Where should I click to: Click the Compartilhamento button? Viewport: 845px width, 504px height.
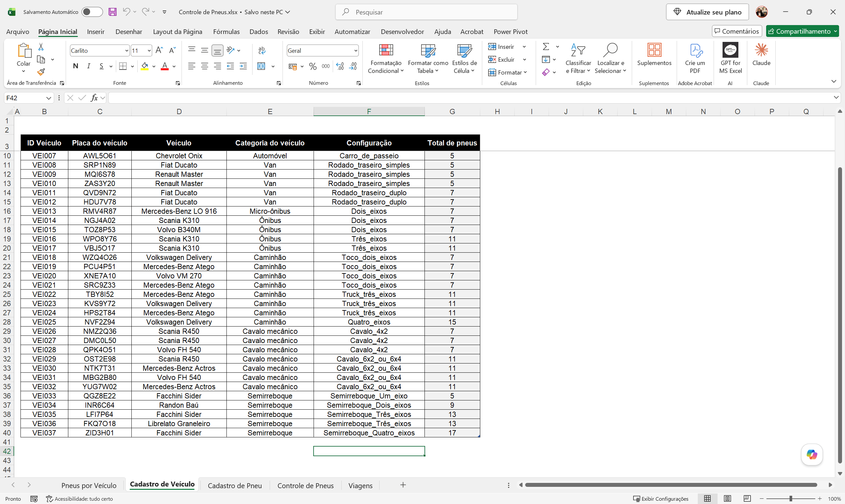tap(802, 31)
